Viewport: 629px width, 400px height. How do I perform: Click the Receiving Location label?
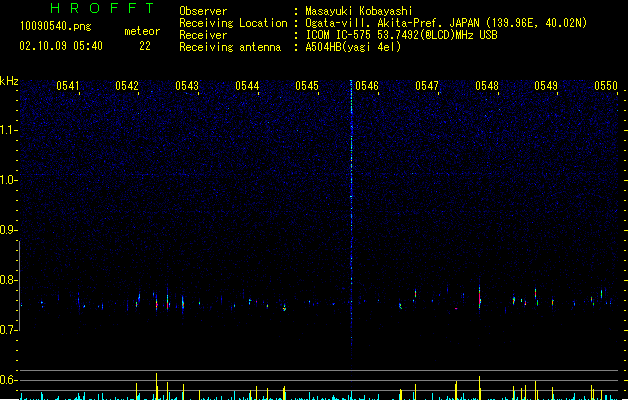click(233, 23)
